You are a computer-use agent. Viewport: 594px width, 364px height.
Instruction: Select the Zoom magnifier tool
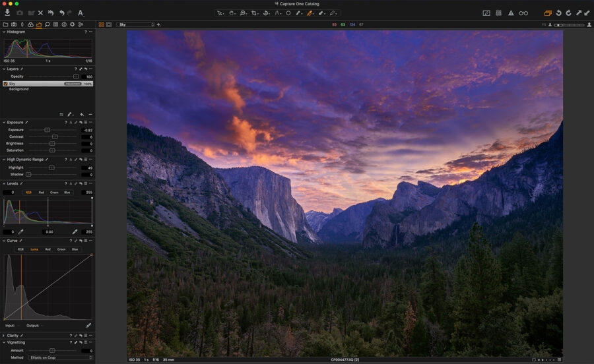pyautogui.click(x=243, y=13)
